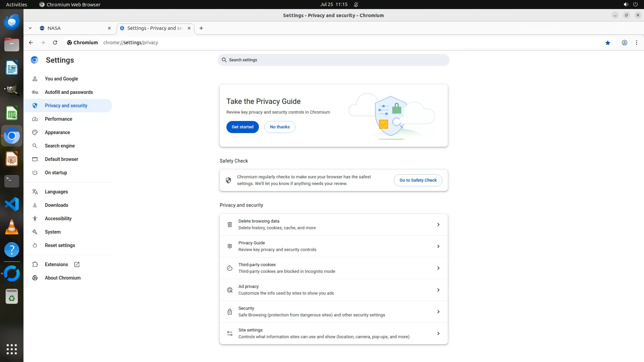Image resolution: width=644 pixels, height=362 pixels.
Task: Open the tab search dropdown arrow
Action: [30, 28]
